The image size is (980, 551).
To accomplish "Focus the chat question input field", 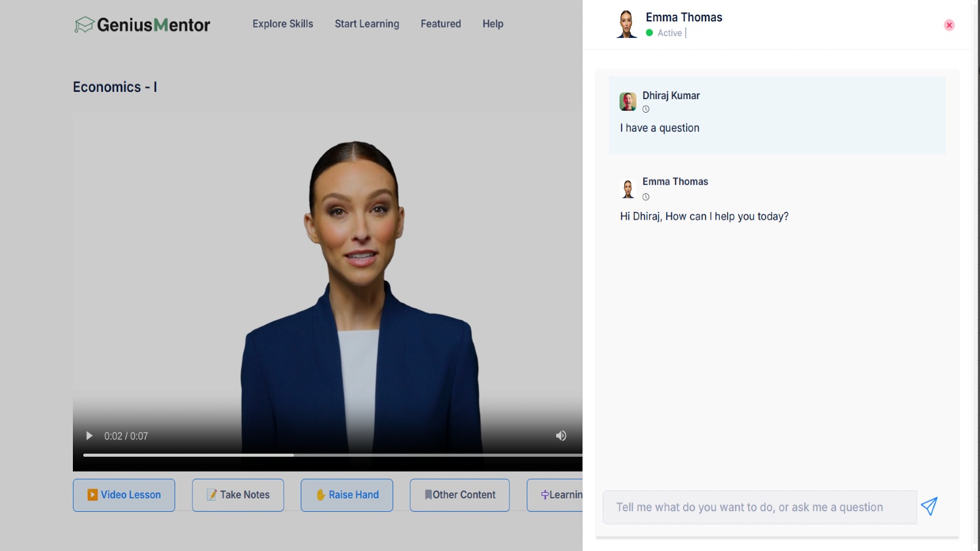I will (x=759, y=507).
